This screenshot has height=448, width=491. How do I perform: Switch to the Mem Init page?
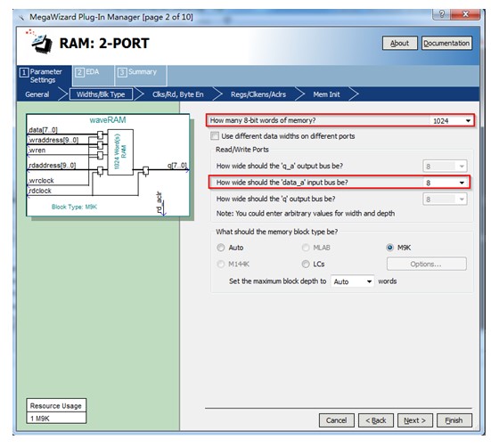[x=326, y=94]
